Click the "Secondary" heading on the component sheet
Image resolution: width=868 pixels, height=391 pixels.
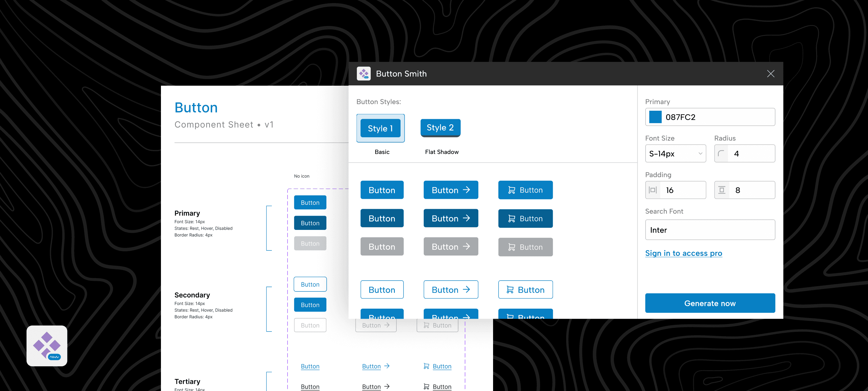192,295
